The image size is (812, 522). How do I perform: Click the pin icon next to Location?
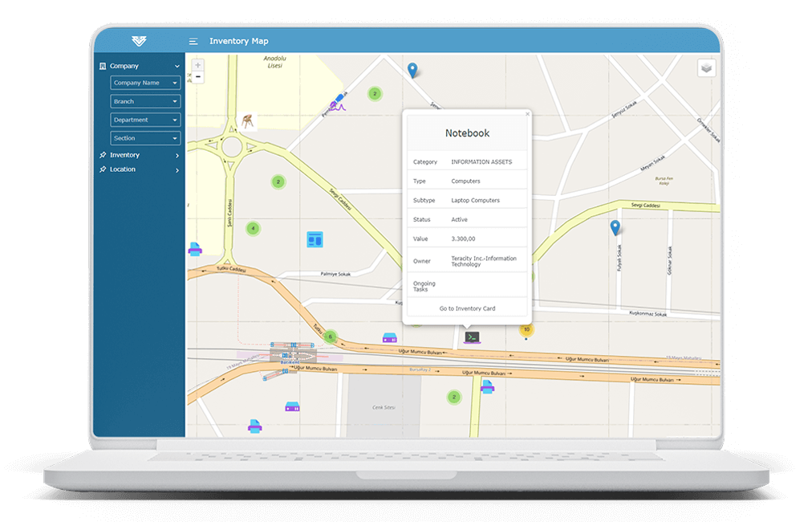(103, 169)
